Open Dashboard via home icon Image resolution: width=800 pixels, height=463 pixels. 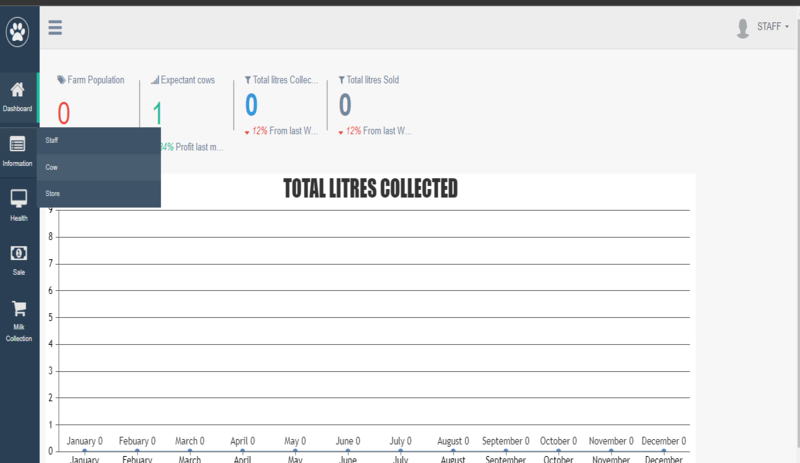click(x=18, y=90)
